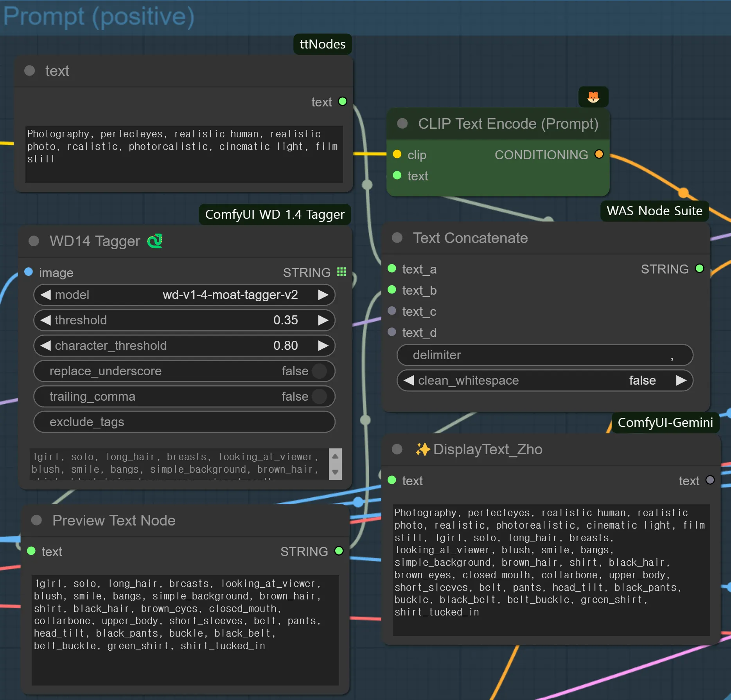Click the ttNodes badge label
The image size is (731, 700).
[322, 44]
